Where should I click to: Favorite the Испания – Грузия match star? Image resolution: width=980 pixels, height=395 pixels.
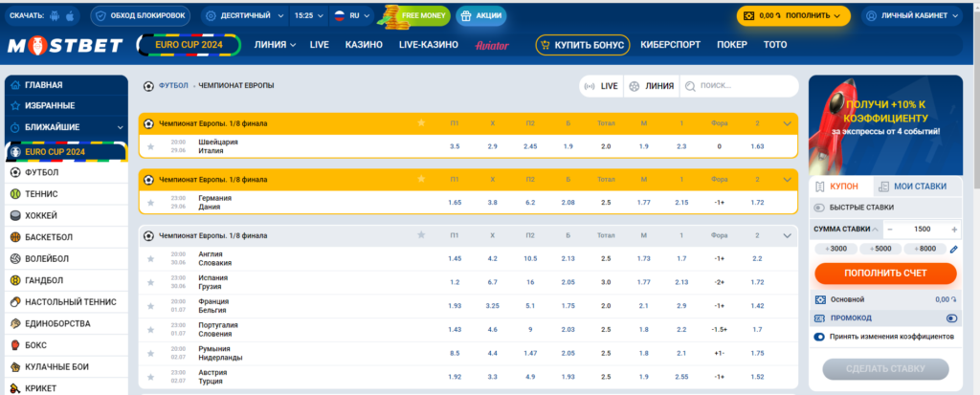click(150, 282)
